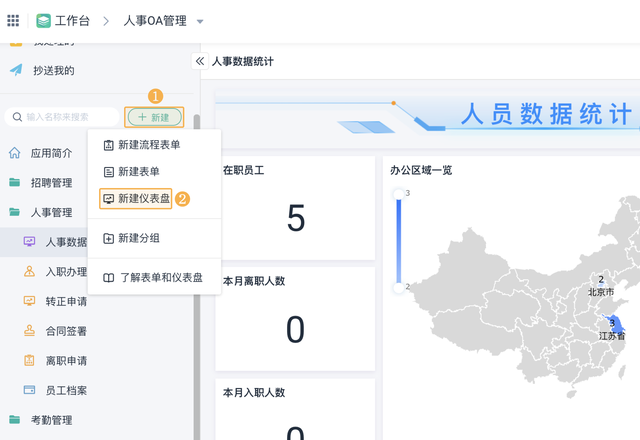Click the 工作台 green logo icon

43,20
